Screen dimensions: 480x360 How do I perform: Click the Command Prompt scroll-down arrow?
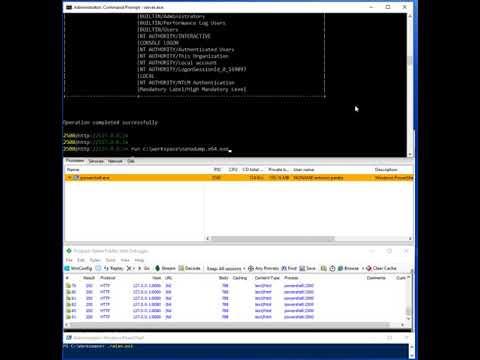point(410,154)
